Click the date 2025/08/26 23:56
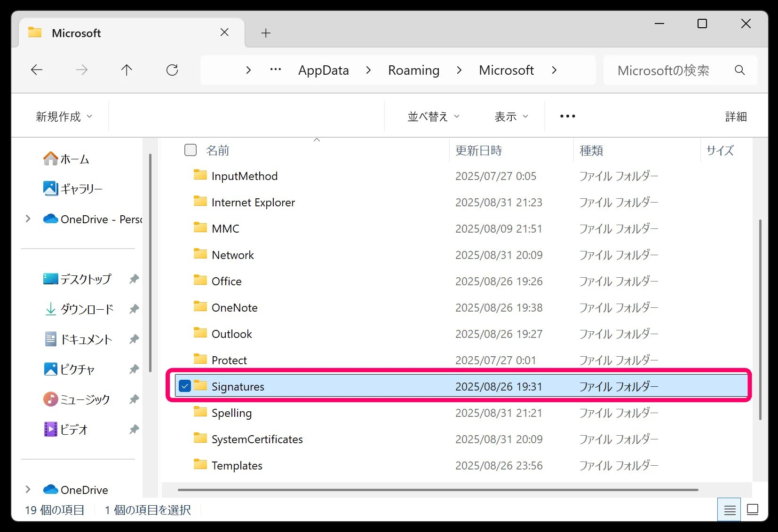Image resolution: width=778 pixels, height=532 pixels. coord(499,465)
